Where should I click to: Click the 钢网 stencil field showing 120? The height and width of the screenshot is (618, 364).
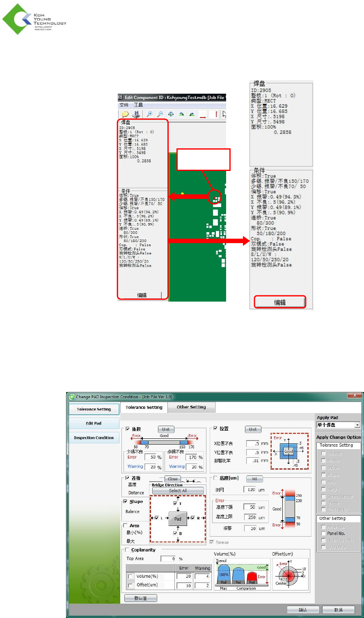click(250, 490)
